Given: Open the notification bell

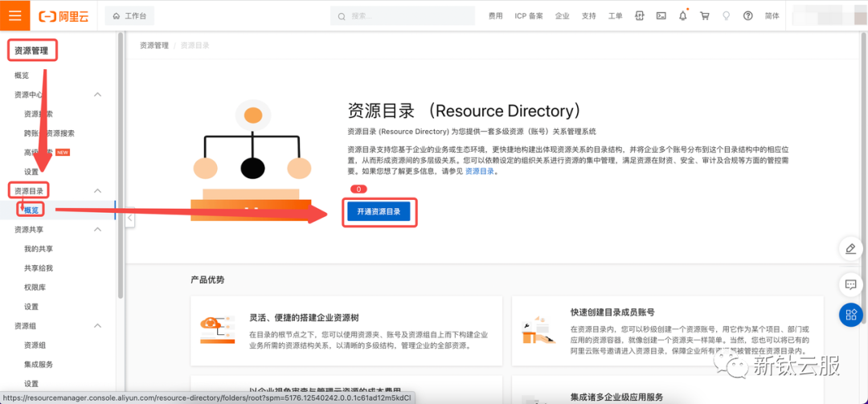Looking at the screenshot, I should click(x=683, y=15).
